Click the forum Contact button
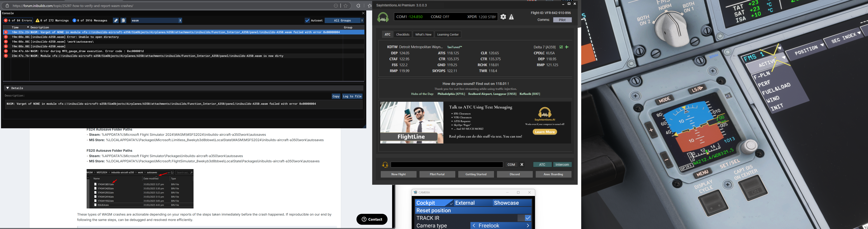 372,219
